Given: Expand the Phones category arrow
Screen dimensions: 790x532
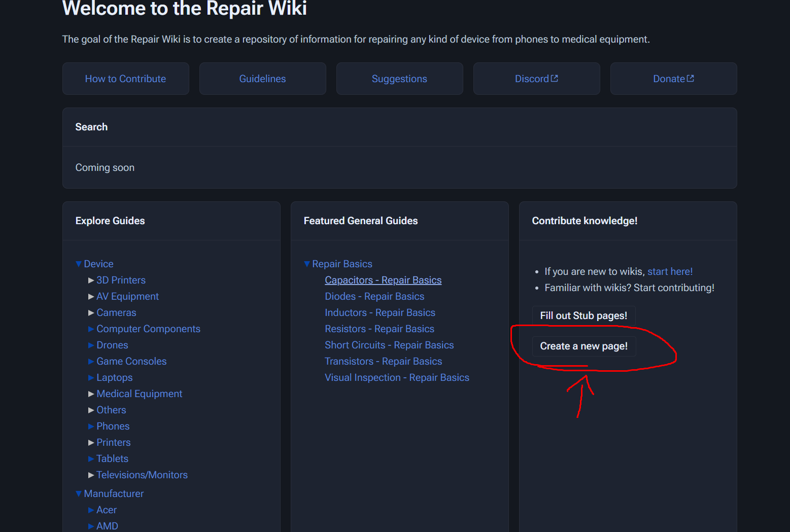Looking at the screenshot, I should pyautogui.click(x=91, y=426).
